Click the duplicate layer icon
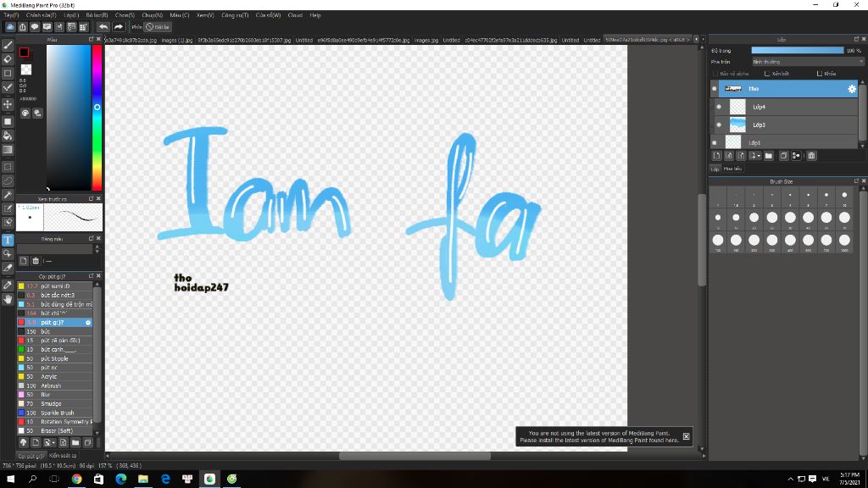This screenshot has width=868, height=488. pyautogui.click(x=783, y=156)
